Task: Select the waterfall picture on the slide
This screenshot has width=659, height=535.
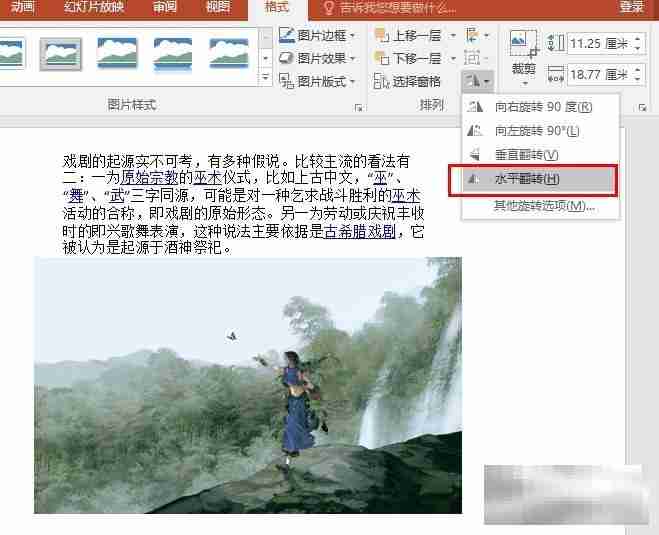Action: (x=248, y=385)
